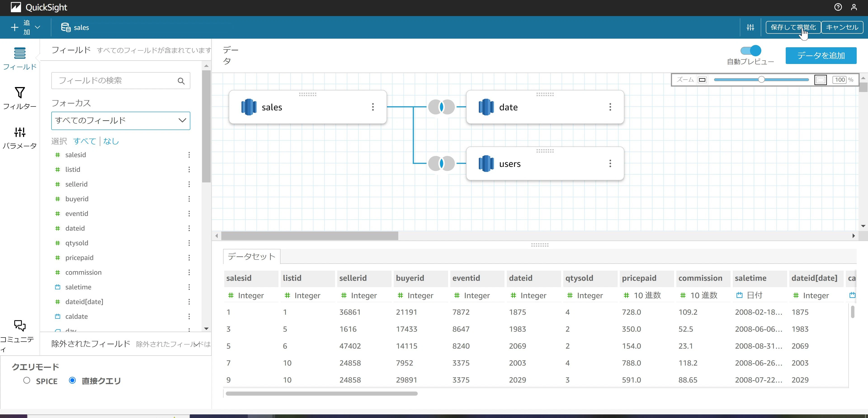Open the 追加 add dropdown
This screenshot has height=418, width=868.
tap(26, 27)
